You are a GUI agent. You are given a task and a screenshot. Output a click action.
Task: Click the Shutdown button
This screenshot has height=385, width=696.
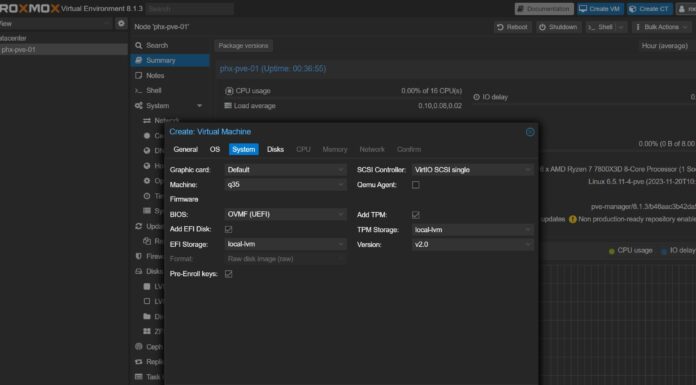click(x=558, y=27)
